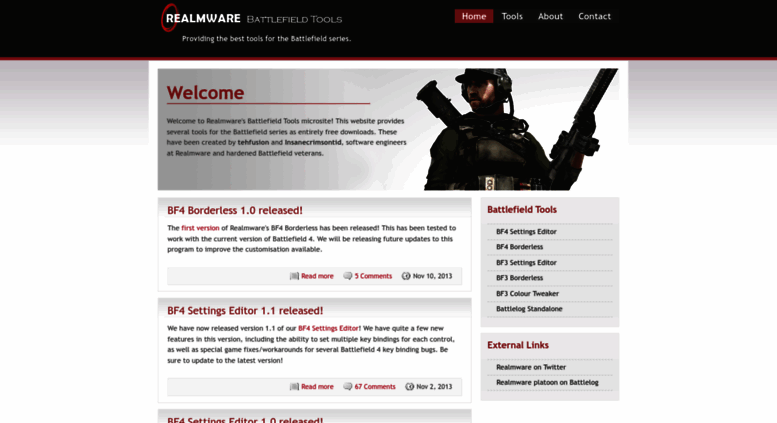Viewport: 777px width, 423px height.
Task: Click the bold name tehfusion in welcome text
Action: pyautogui.click(x=253, y=143)
